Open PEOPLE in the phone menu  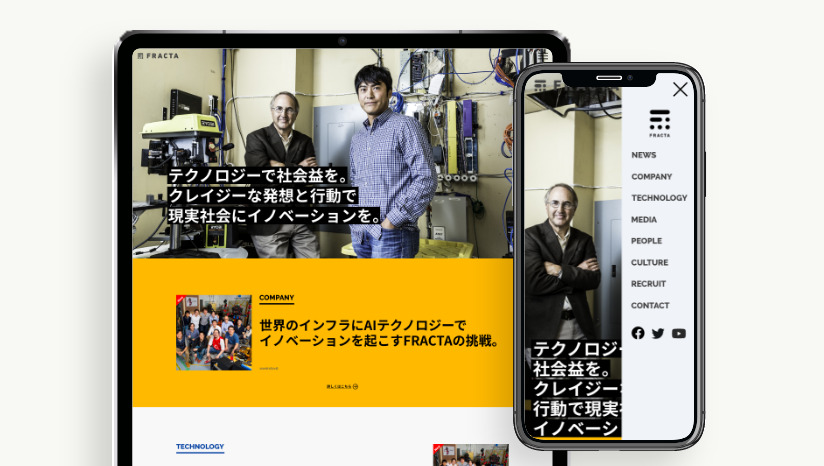[x=646, y=241]
